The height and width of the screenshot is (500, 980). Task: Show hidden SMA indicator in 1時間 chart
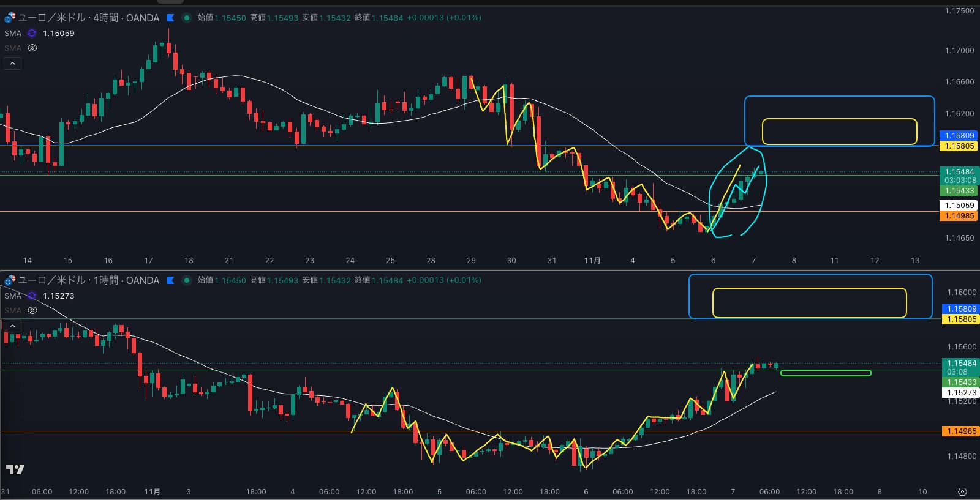(32, 310)
